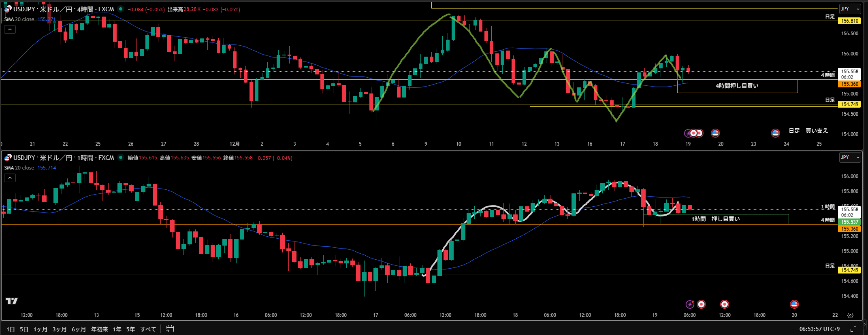Open the JPY currency dropdown on lower chart
The width and height of the screenshot is (868, 335).
click(849, 157)
